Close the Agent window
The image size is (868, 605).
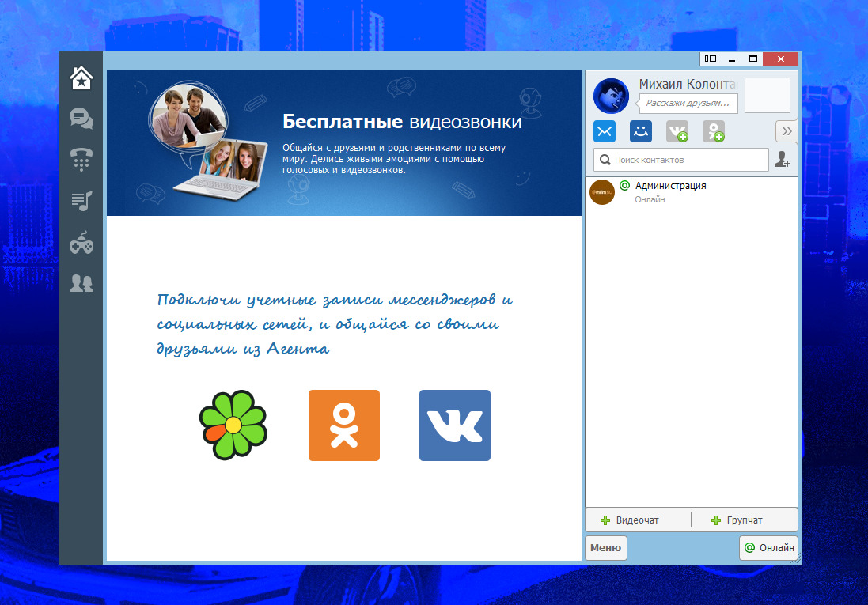point(780,59)
